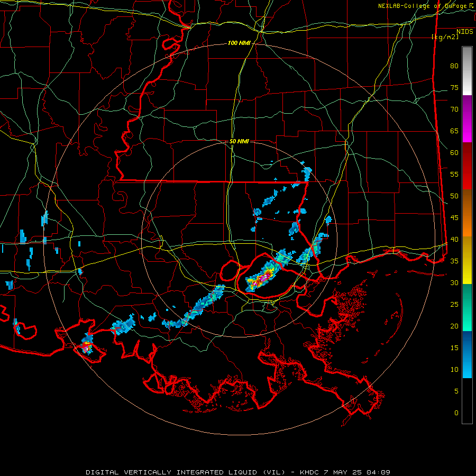Select the 30 value on the color scale
The width and height of the screenshot is (476, 476).
tap(454, 283)
